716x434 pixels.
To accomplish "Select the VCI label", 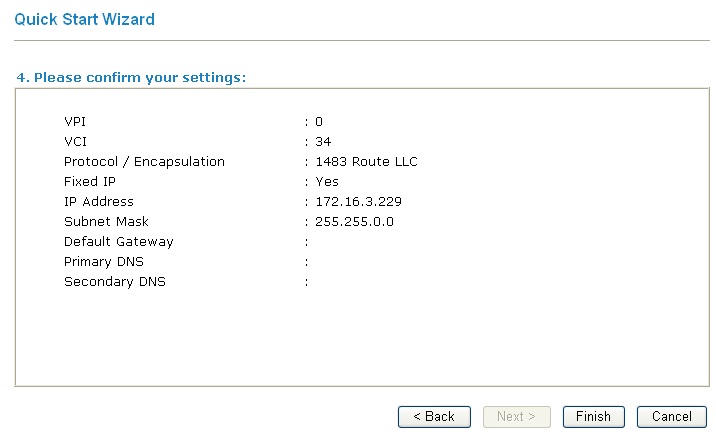I will click(x=75, y=142).
